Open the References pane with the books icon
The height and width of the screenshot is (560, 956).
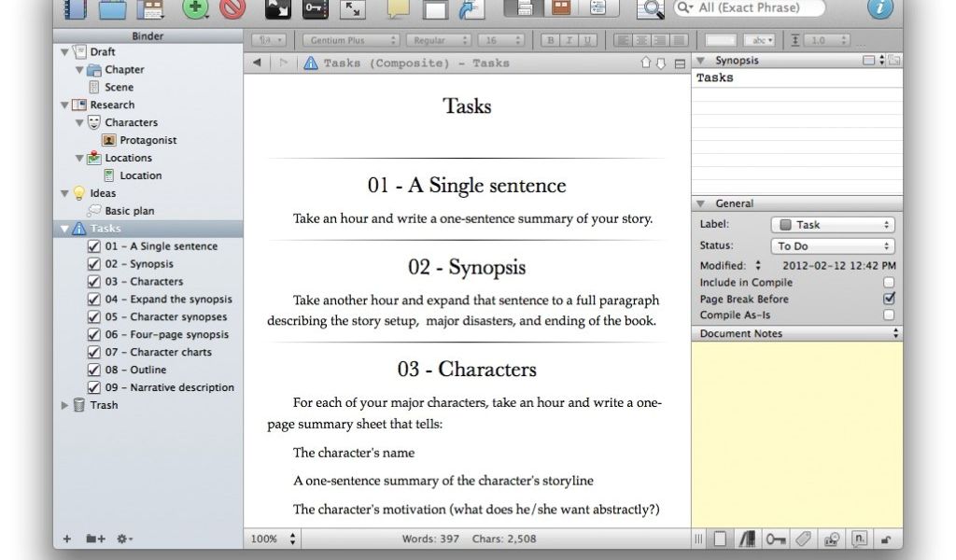(x=747, y=539)
